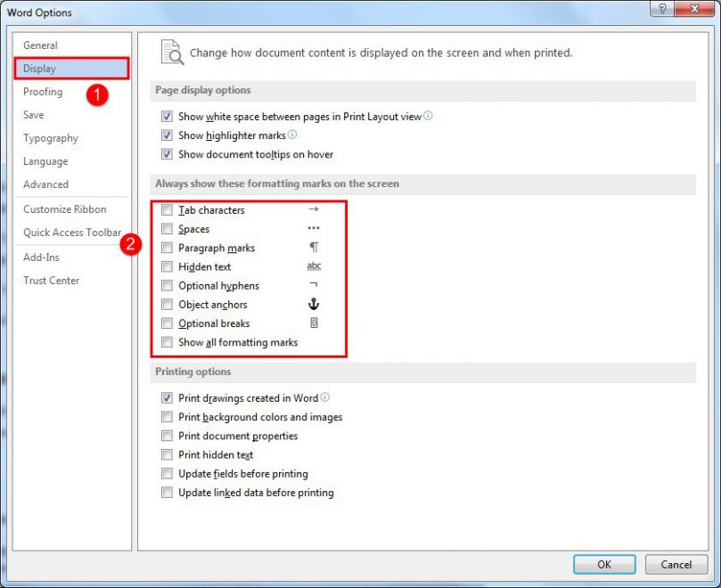
Task: Click the anchor icon beside Object anchors
Action: pos(313,304)
